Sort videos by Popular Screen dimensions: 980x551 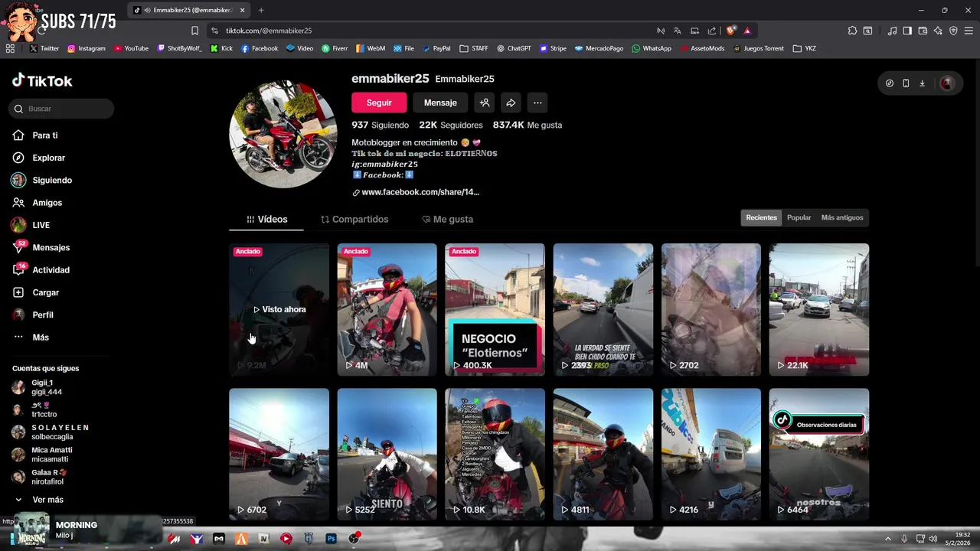(799, 217)
